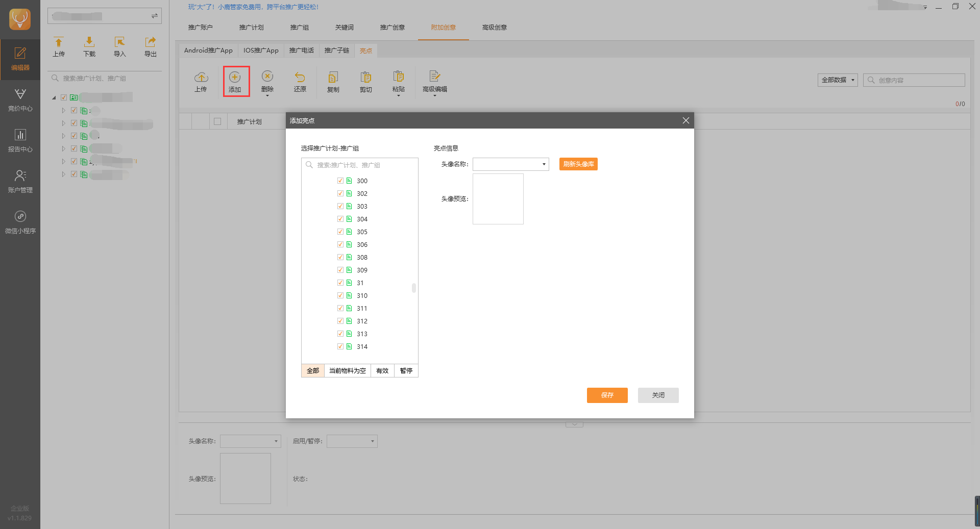Open the 启用/暂停 dropdown
The width and height of the screenshot is (980, 529).
352,441
